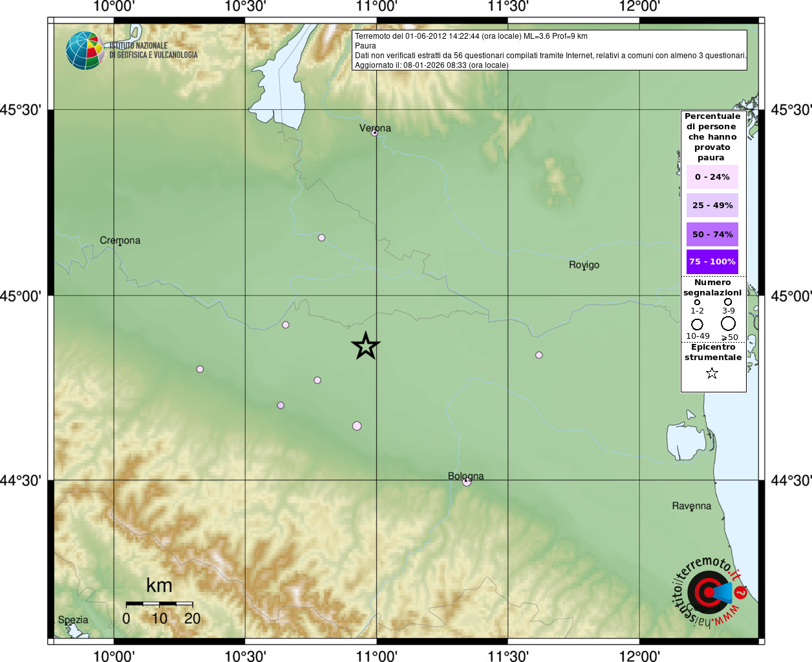This screenshot has width=812, height=662.
Task: Select the report circle at Bologna
Action: (467, 481)
